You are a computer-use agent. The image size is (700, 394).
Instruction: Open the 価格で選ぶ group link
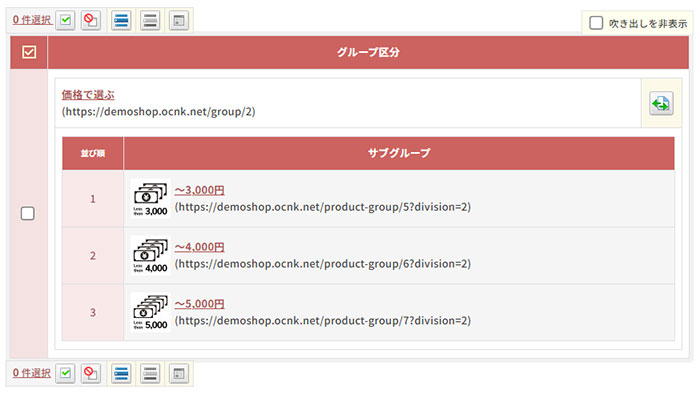point(88,95)
